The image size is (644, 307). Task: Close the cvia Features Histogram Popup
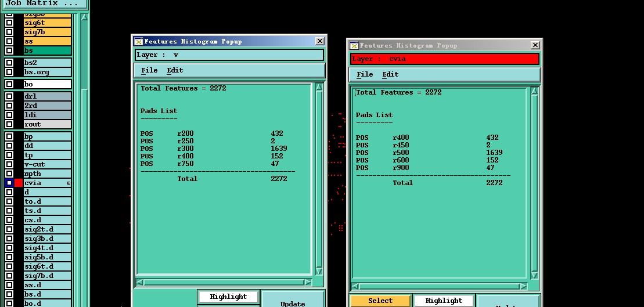pyautogui.click(x=535, y=45)
